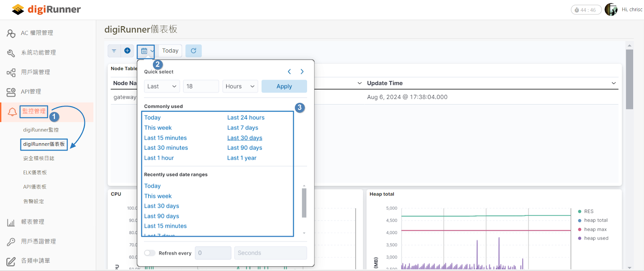Click the dashboard vertical scrollbar
Image resolution: width=644 pixels, height=271 pixels.
coord(630,79)
